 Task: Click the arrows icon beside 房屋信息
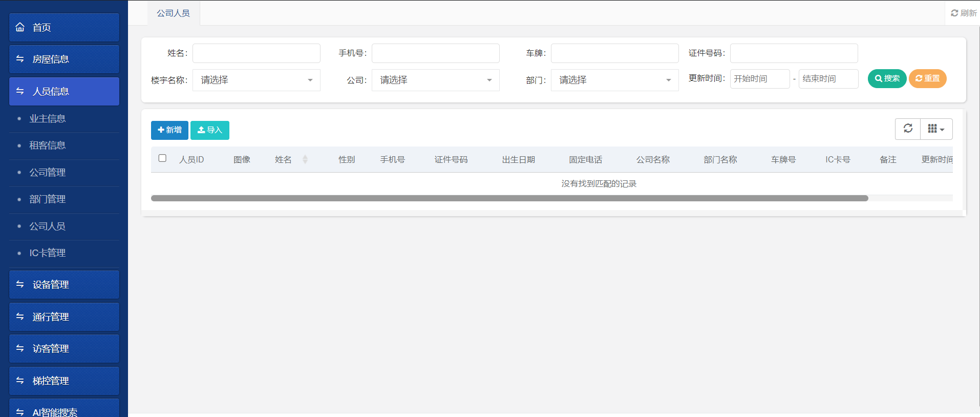pyautogui.click(x=20, y=59)
